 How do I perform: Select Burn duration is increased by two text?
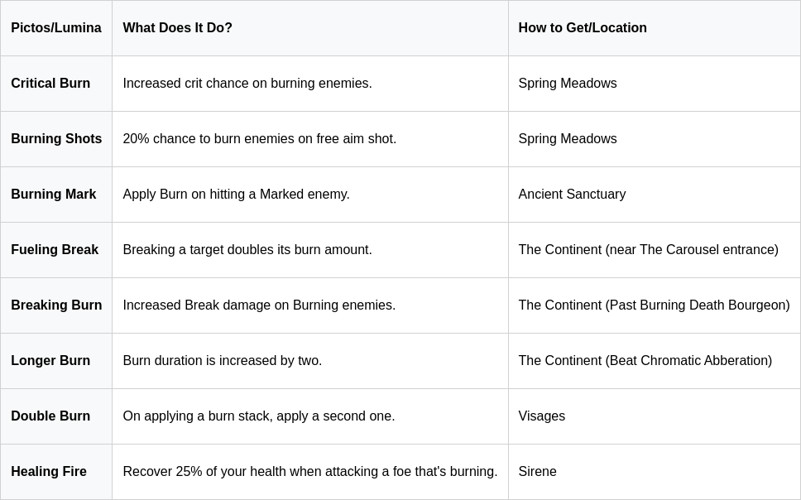[x=222, y=361]
